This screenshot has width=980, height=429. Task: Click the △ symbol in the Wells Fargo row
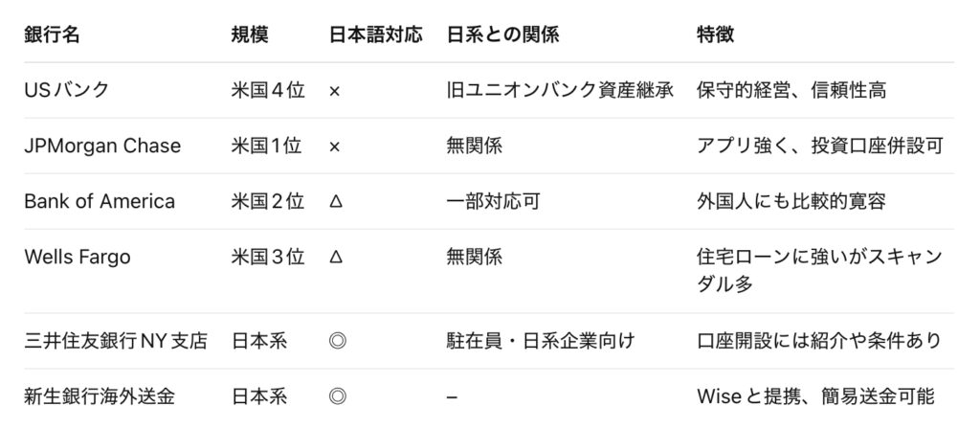(x=334, y=258)
